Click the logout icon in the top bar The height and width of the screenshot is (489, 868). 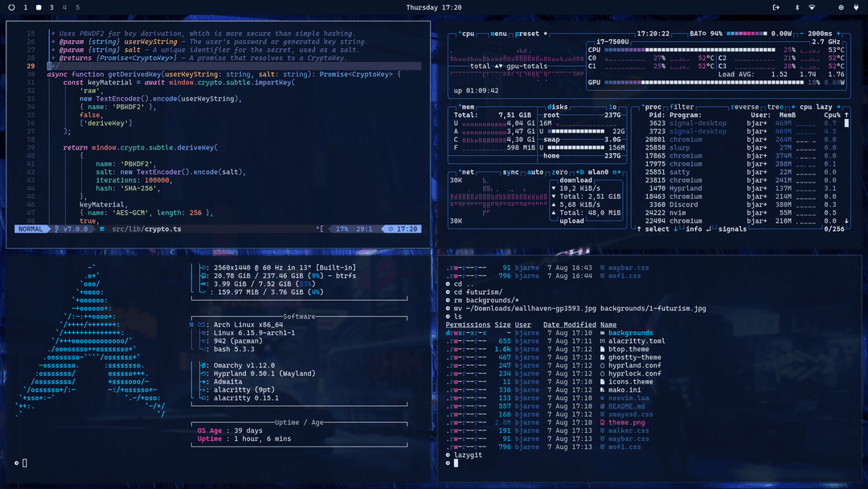[776, 6]
